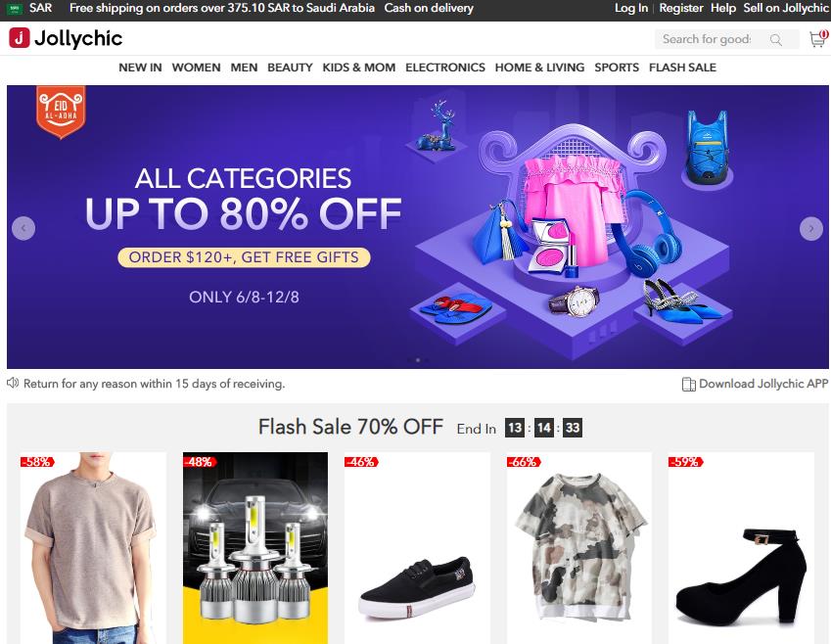The width and height of the screenshot is (831, 644).
Task: Open Sell on Jollychic link
Action: coord(785,8)
